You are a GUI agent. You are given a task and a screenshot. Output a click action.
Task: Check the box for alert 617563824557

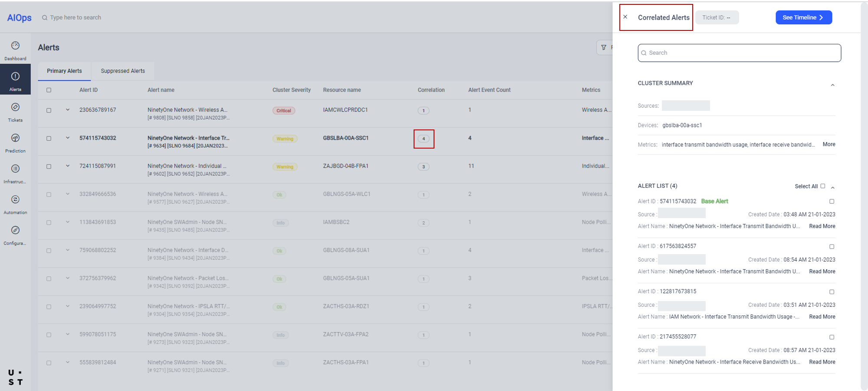tap(832, 247)
